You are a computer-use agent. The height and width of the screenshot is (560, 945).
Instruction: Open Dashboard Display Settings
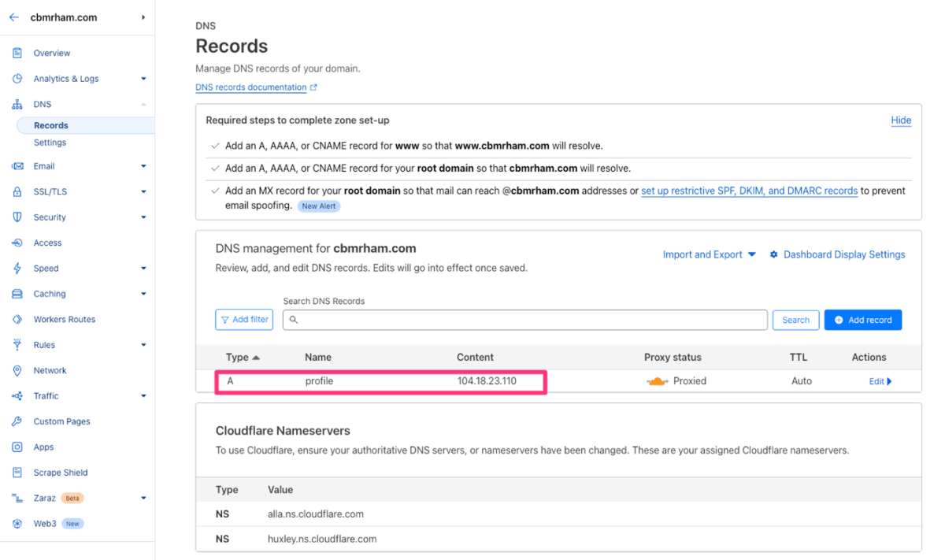pyautogui.click(x=844, y=254)
